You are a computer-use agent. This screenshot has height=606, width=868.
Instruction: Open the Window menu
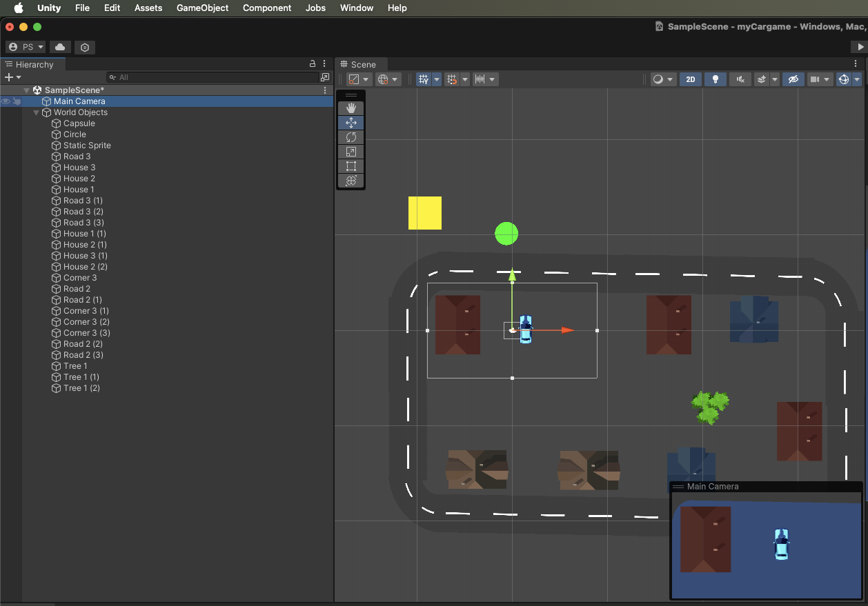(357, 8)
